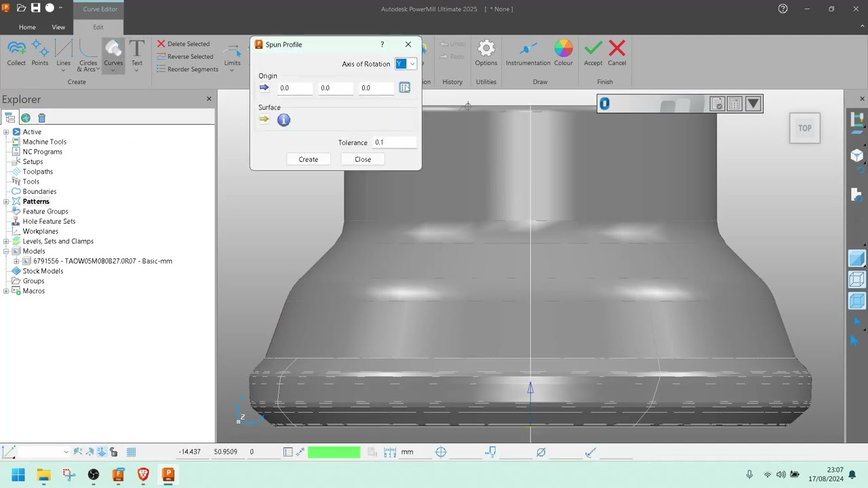Viewport: 868px width, 488px height.
Task: Click Explorer globe icon
Action: click(25, 118)
